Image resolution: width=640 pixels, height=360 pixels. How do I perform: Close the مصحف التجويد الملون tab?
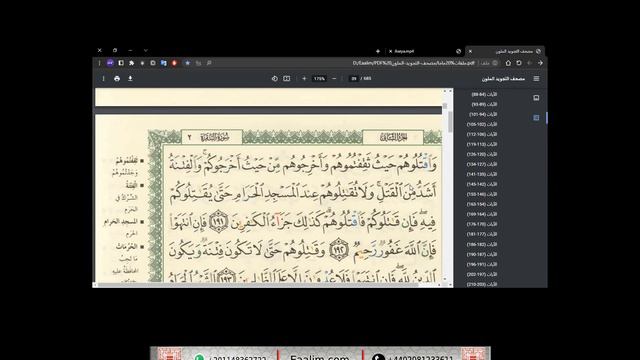pos(470,51)
